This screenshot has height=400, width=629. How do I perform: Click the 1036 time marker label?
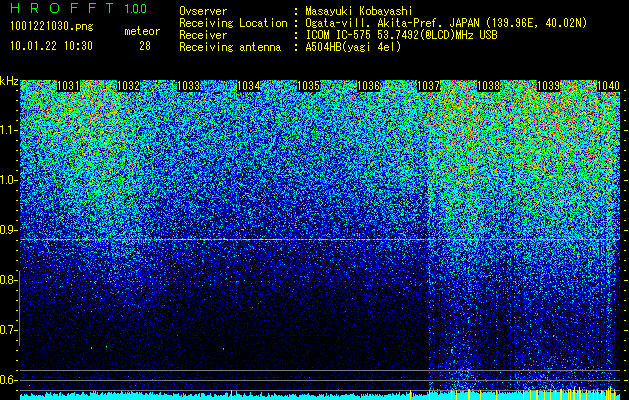369,86
